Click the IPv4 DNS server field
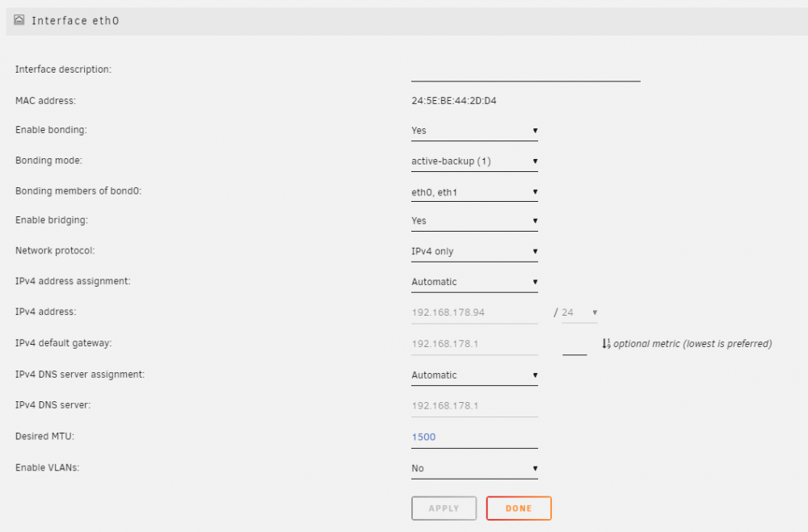808x532 pixels. 474,406
